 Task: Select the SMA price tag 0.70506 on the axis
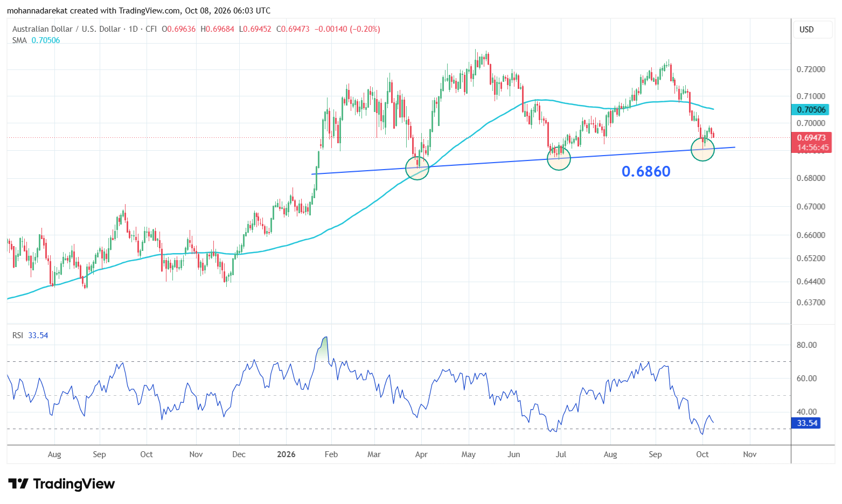coord(811,110)
